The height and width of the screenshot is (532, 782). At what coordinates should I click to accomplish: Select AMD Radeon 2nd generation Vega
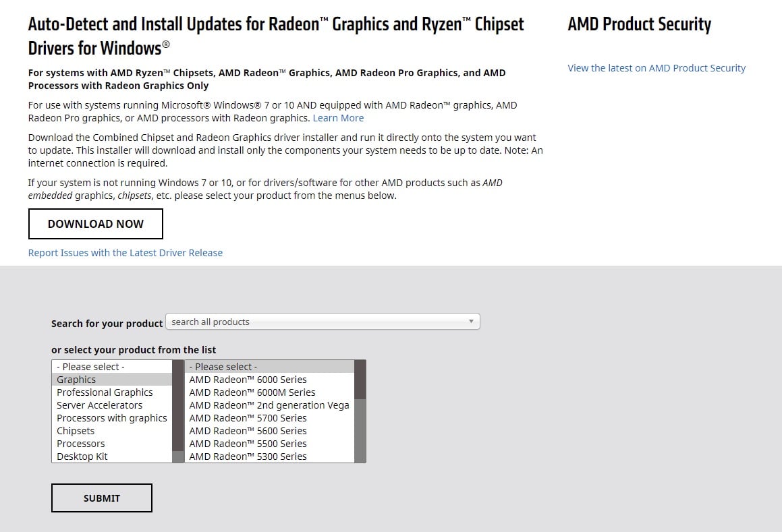coord(269,405)
